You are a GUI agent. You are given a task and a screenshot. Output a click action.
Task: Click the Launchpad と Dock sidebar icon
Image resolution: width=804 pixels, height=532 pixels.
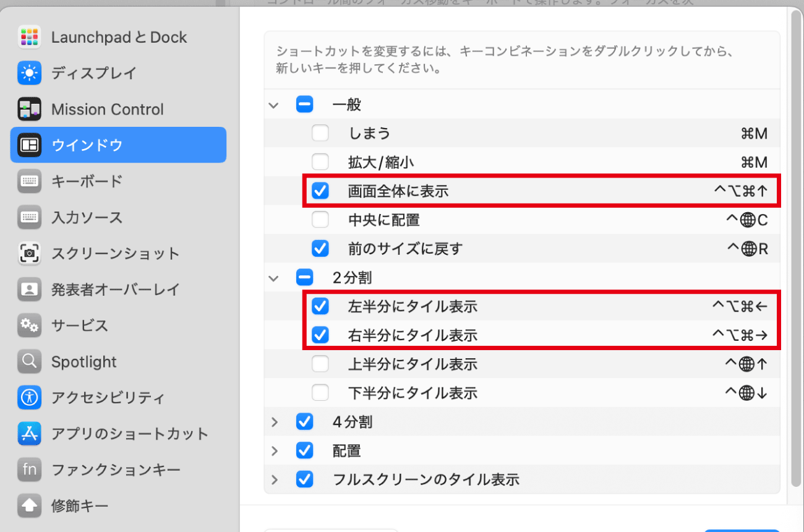29,37
